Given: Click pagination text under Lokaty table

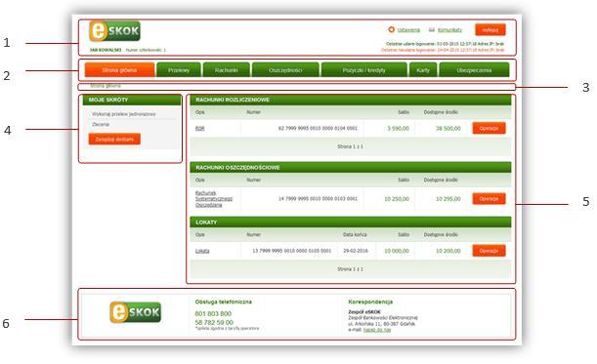Looking at the screenshot, I should pyautogui.click(x=350, y=269).
